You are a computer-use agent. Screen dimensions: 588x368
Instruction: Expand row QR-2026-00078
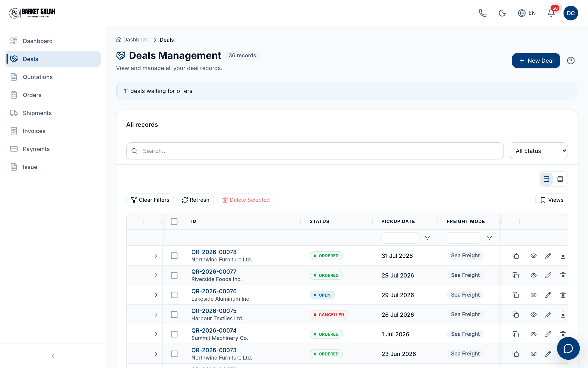point(156,256)
